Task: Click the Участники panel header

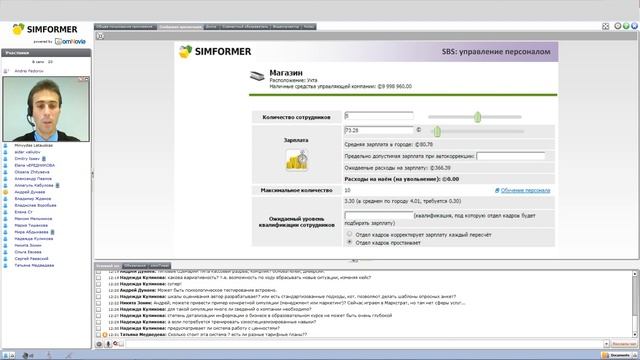Action: [46, 53]
